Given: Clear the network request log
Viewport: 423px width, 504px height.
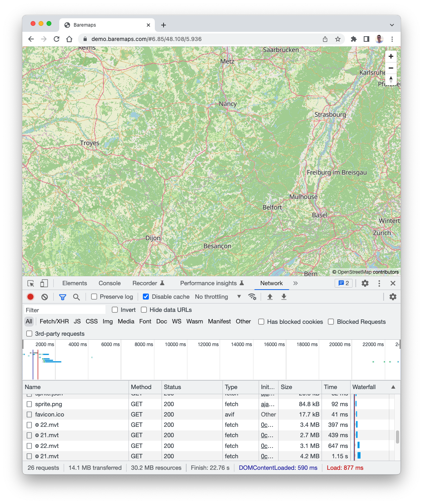Looking at the screenshot, I should (45, 296).
